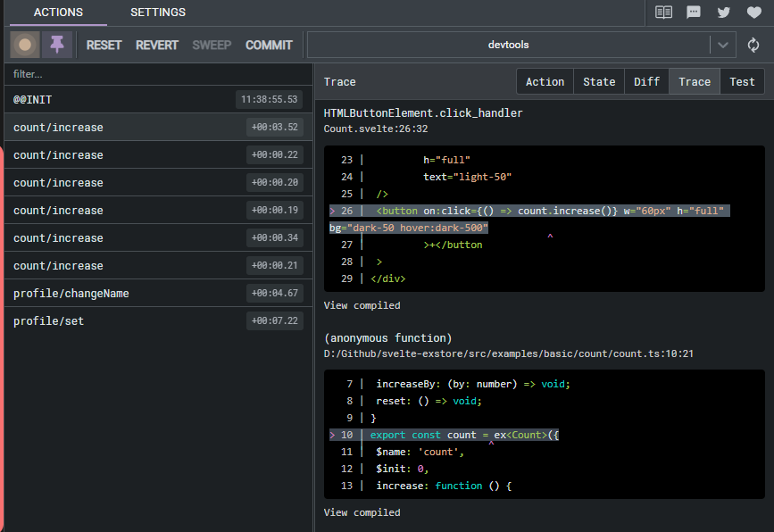Toggle the pin persist button
The image size is (774, 532).
click(57, 45)
